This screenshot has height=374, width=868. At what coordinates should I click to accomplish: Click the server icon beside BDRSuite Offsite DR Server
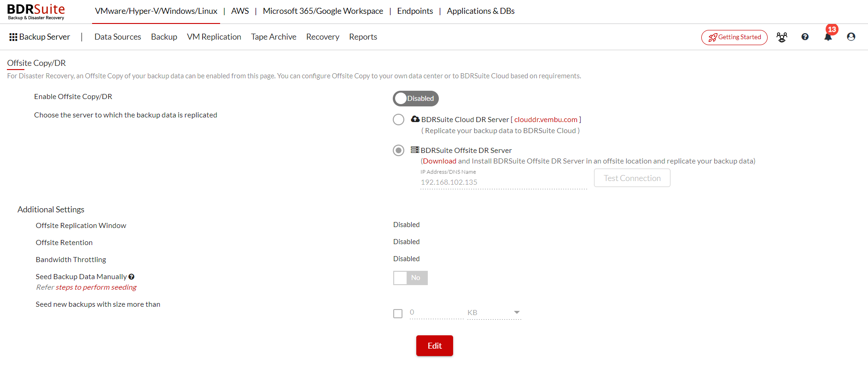415,150
